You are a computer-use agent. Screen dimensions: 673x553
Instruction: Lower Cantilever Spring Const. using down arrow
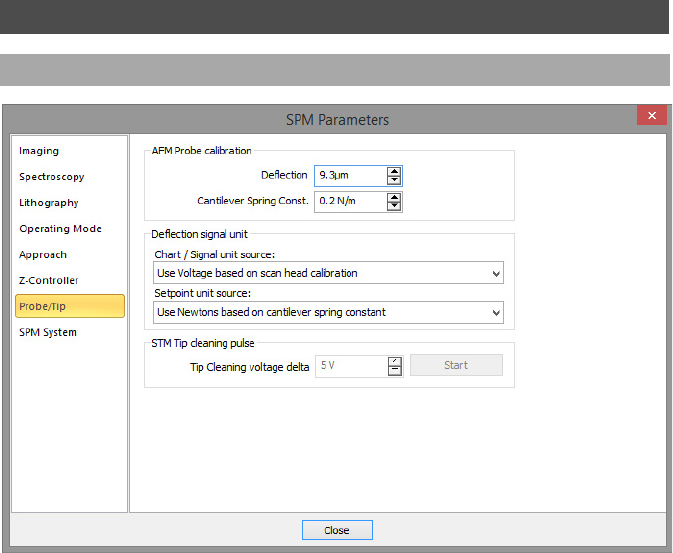coord(394,207)
